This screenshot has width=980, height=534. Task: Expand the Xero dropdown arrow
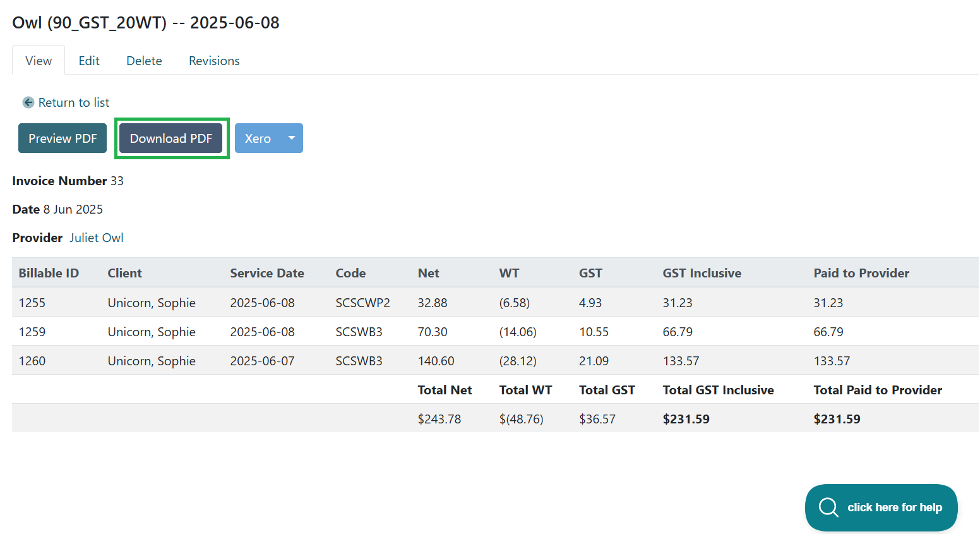coord(292,138)
